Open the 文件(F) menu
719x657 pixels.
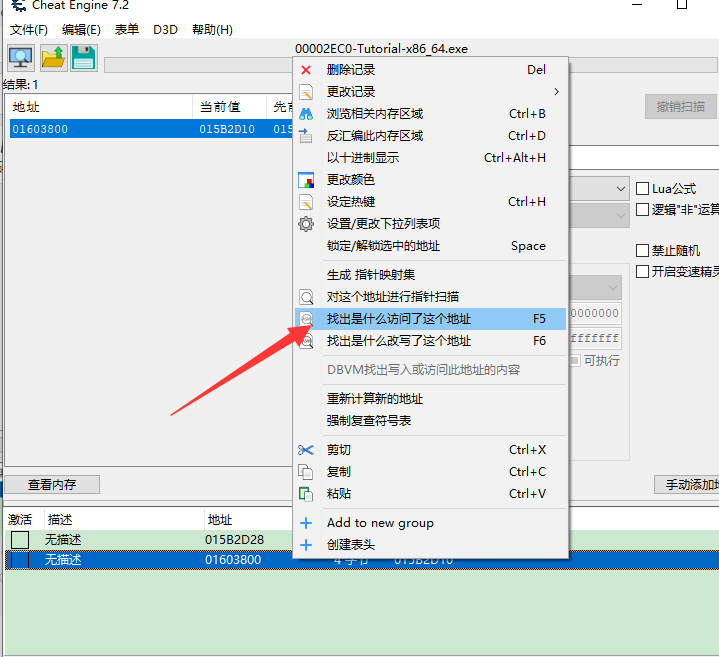29,30
